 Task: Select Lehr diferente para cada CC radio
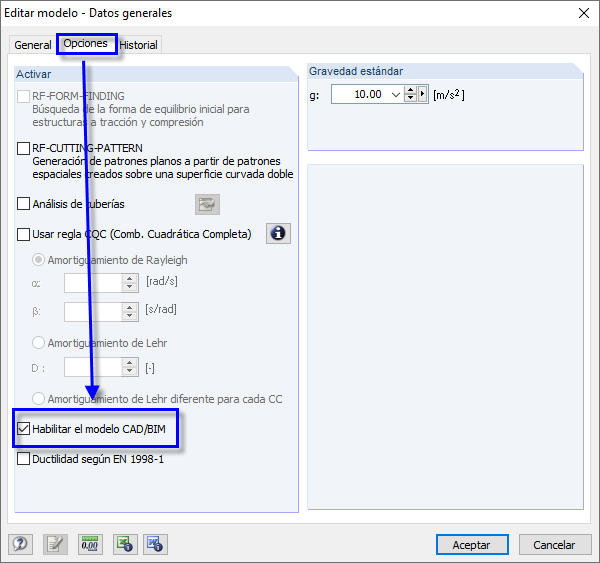pos(38,399)
